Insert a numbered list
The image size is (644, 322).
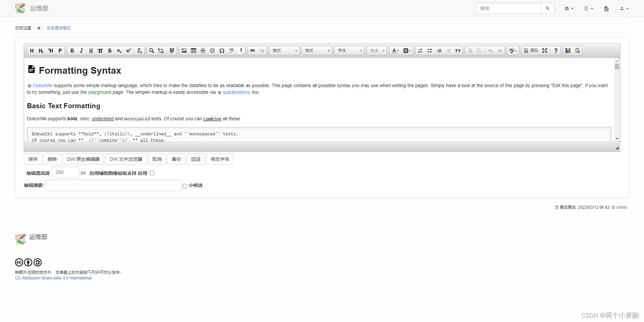[x=420, y=51]
